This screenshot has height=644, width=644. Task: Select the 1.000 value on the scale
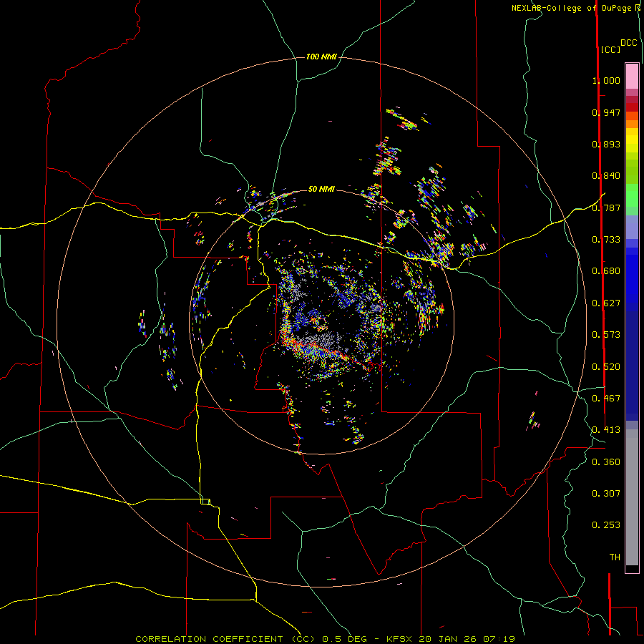(x=606, y=80)
